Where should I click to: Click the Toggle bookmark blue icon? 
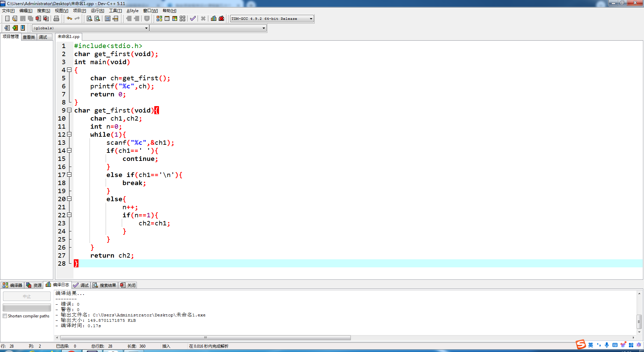[x=23, y=28]
